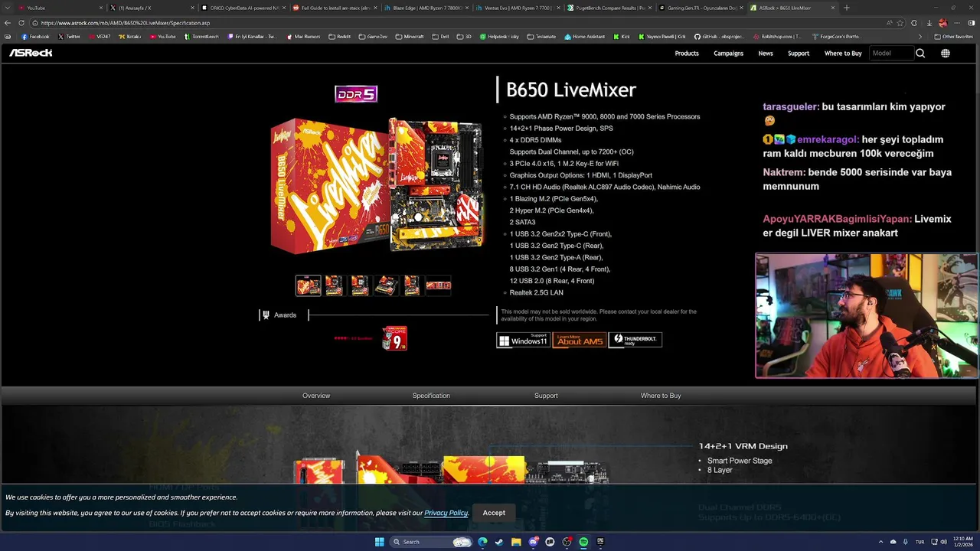Select the fifth product thumbnail
This screenshot has height=551, width=980.
[x=412, y=285]
